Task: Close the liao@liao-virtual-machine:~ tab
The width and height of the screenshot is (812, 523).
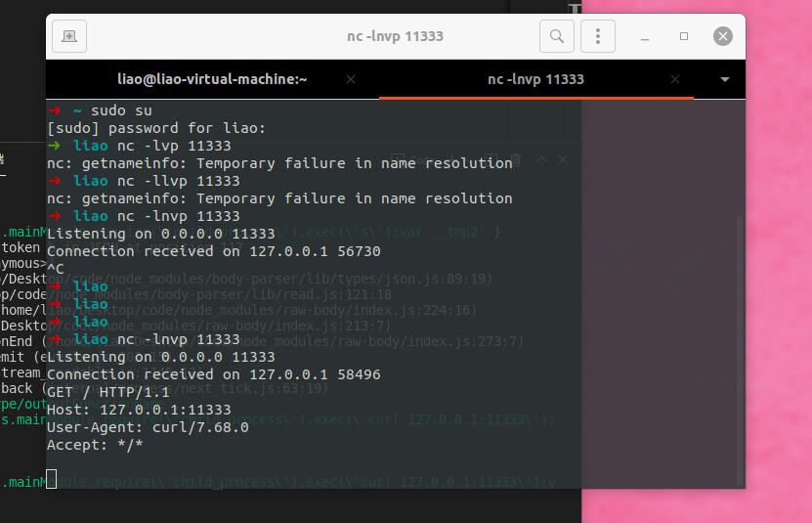Action: click(x=351, y=79)
